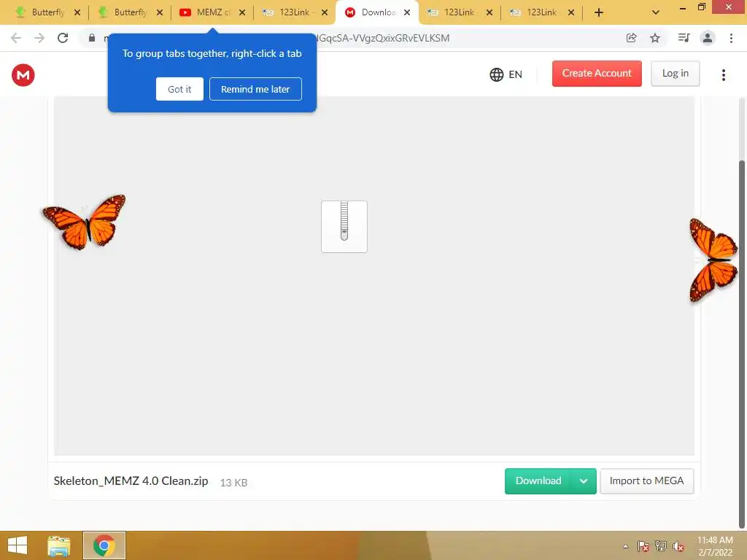Viewport: 747px width, 560px height.
Task: Open Chrome three-dot menu
Action: point(731,38)
